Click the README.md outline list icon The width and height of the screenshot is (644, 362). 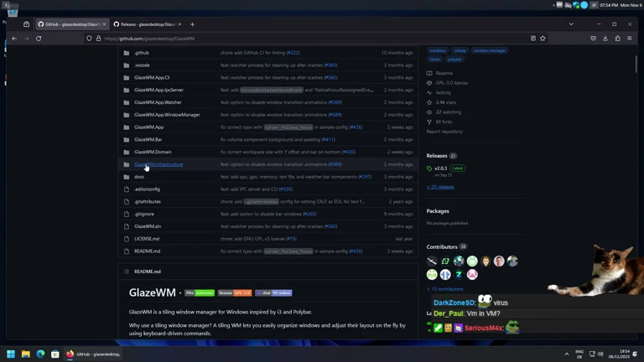coord(127,271)
